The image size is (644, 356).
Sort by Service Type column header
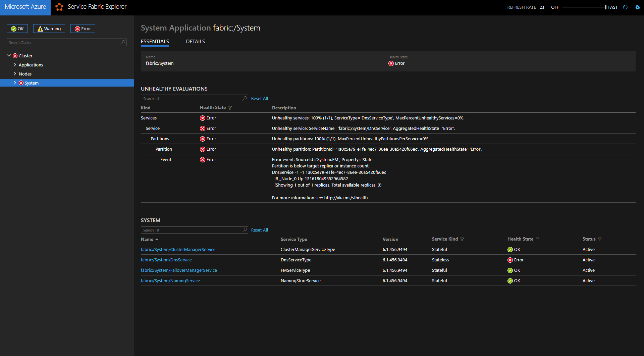294,239
